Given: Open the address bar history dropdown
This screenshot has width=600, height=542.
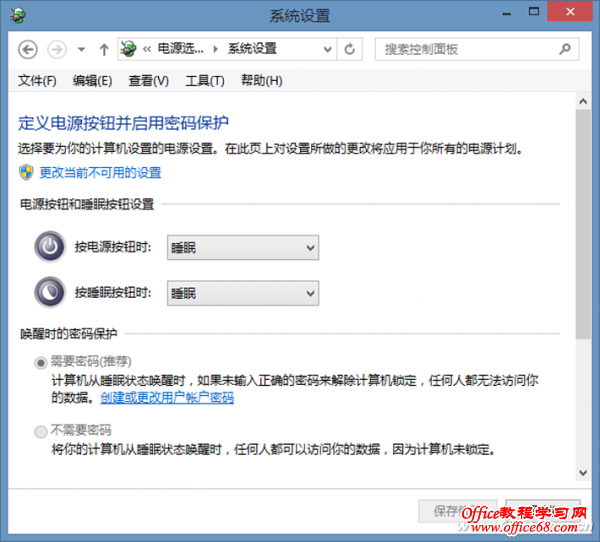Looking at the screenshot, I should click(328, 49).
